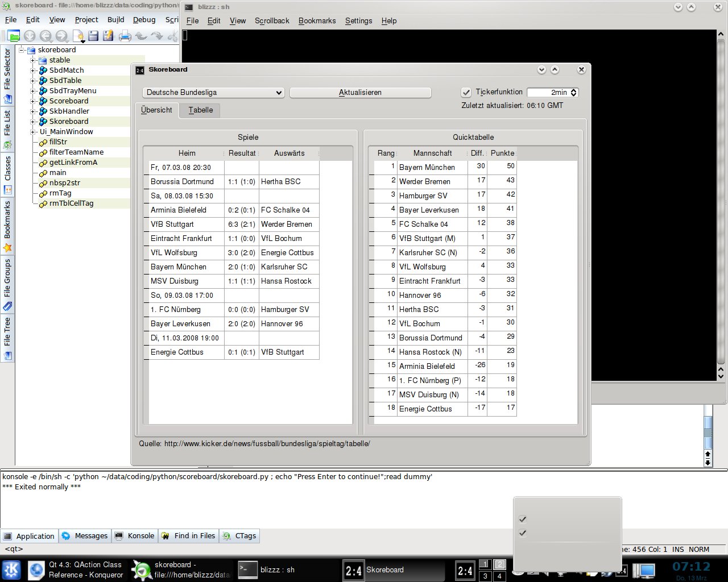The image size is (728, 582).
Task: Click the navigate back toolbar icon
Action: (x=45, y=36)
